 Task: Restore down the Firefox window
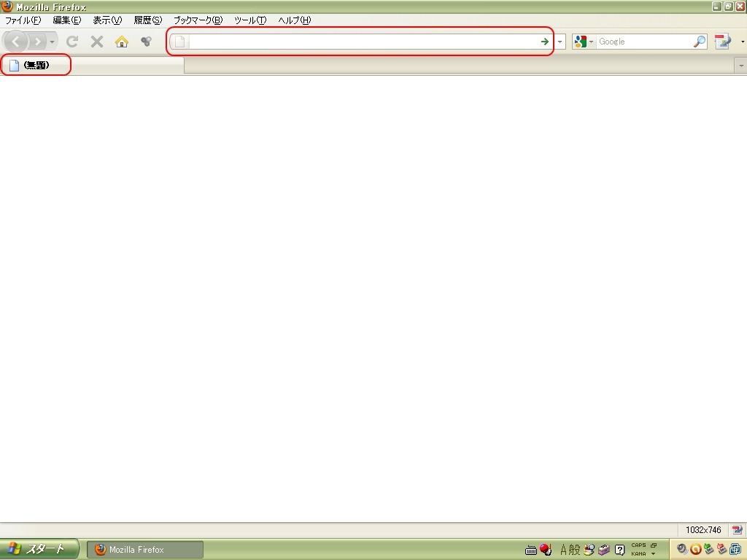[729, 6]
